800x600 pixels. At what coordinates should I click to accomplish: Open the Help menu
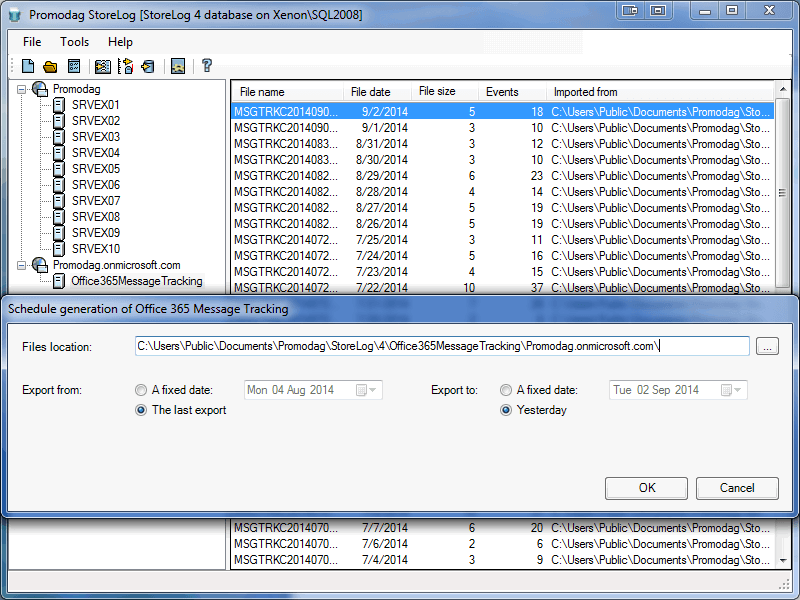coord(120,42)
